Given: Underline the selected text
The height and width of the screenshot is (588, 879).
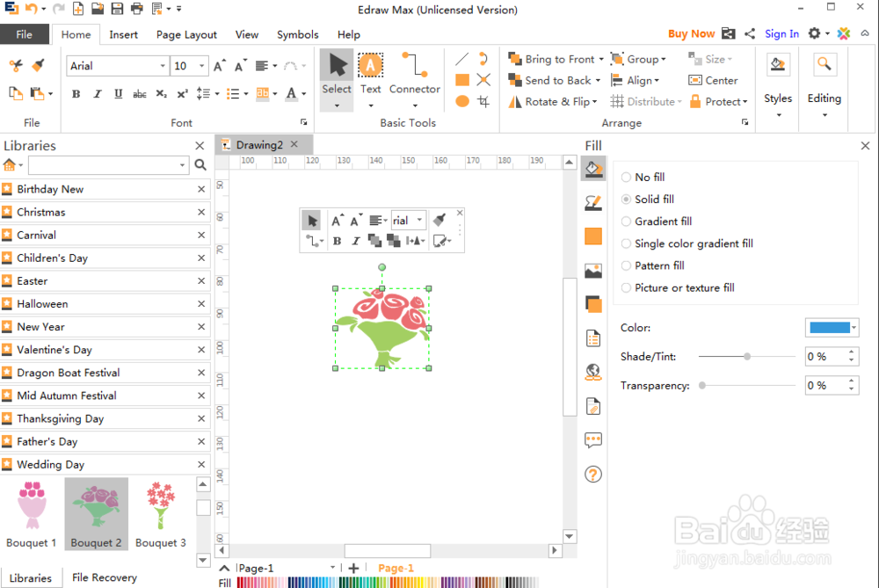Looking at the screenshot, I should pyautogui.click(x=119, y=94).
